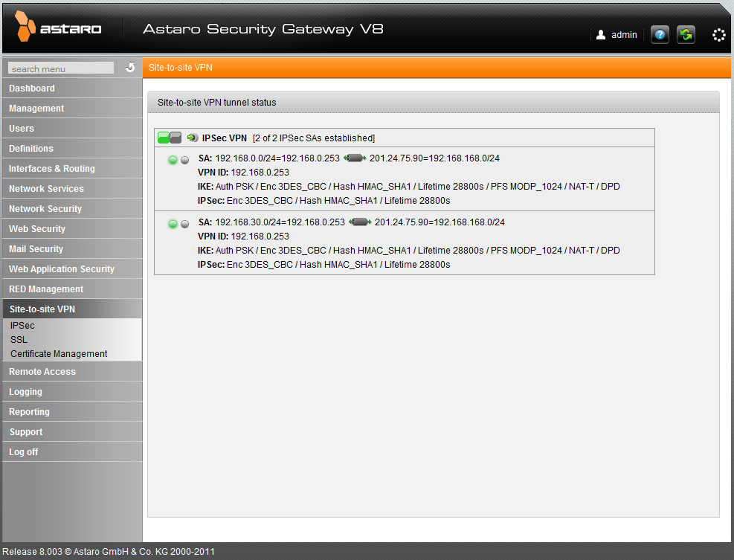Click the Release 8.003 footer text
Screen dimensions: 734x560
(109, 552)
